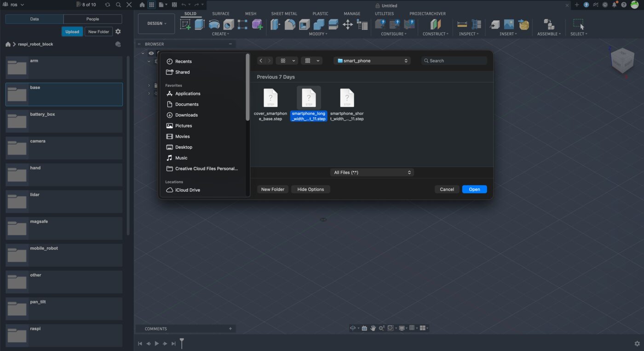Viewport: 644px width, 351px height.
Task: Open the All Files format dropdown
Action: [x=372, y=172]
